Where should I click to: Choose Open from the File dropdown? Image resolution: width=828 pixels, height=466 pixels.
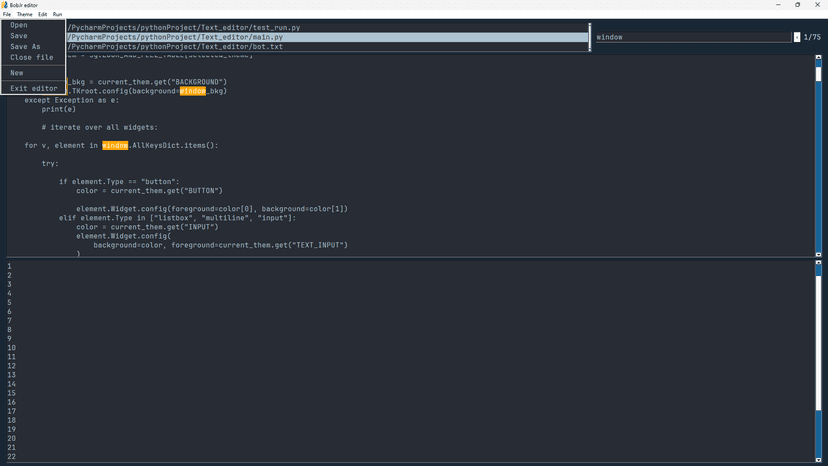tap(19, 25)
